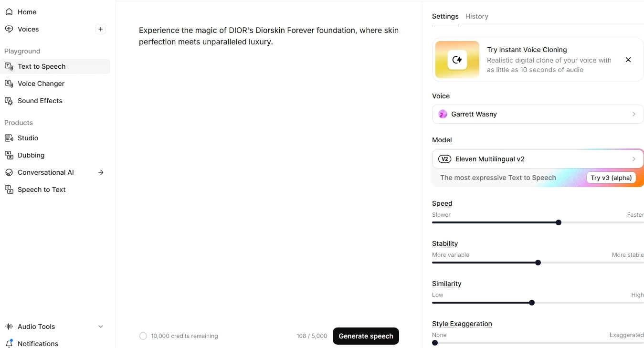Screen dimensions: 644x348
Task: Click the Notifications bell icon
Action: (x=9, y=343)
